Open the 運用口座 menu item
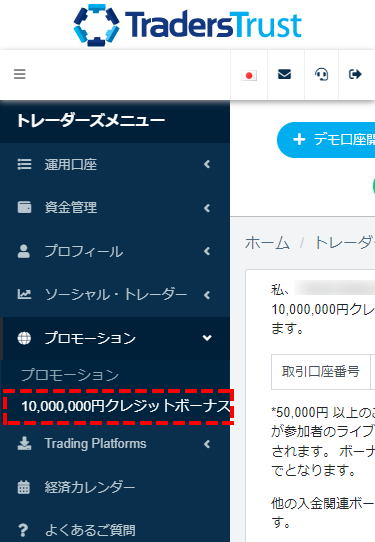Screen dimensions: 375x542 (x=115, y=165)
